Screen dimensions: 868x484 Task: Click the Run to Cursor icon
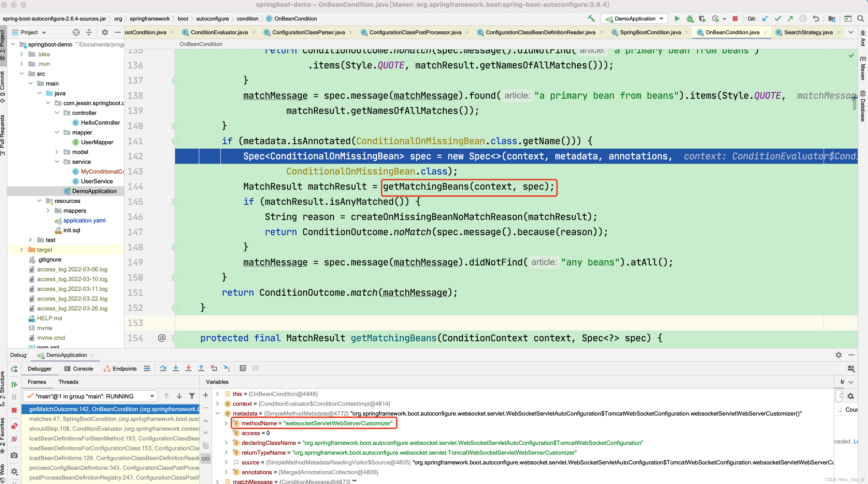point(227,368)
